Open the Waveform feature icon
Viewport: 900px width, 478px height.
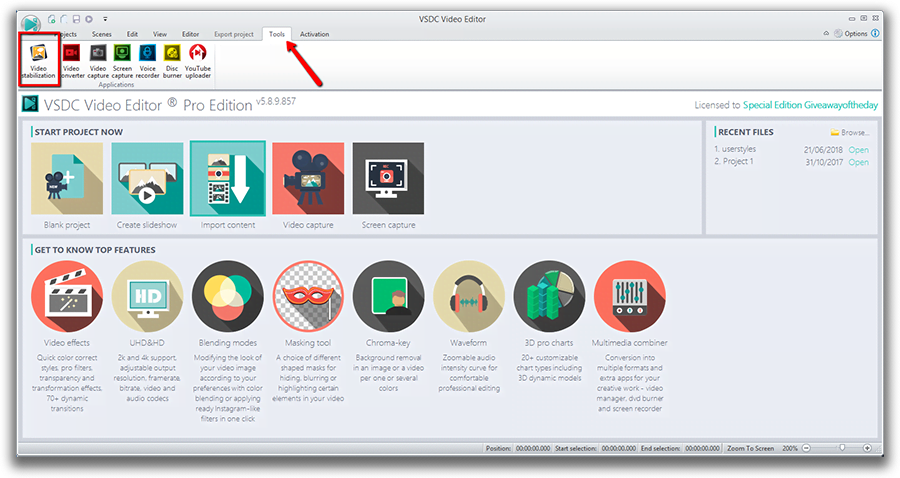pyautogui.click(x=469, y=296)
